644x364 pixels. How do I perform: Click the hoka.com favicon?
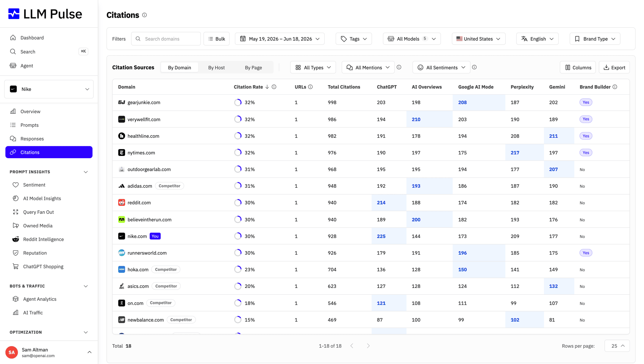click(122, 269)
